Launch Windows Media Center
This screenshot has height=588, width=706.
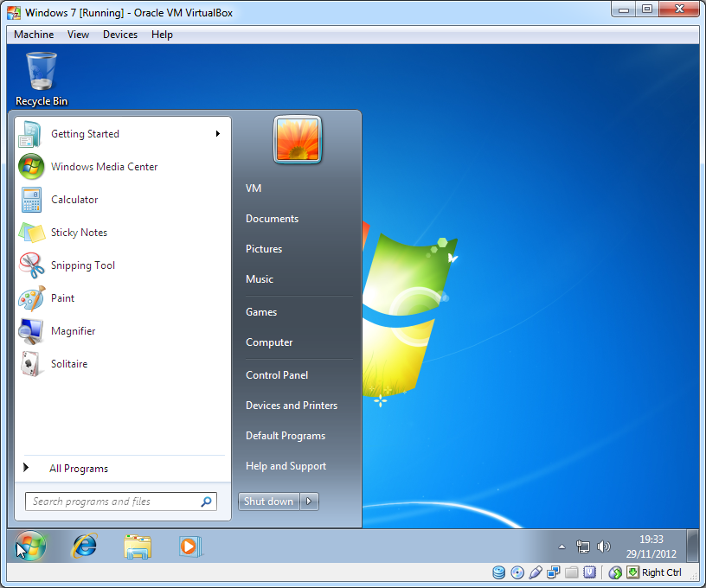coord(31,167)
